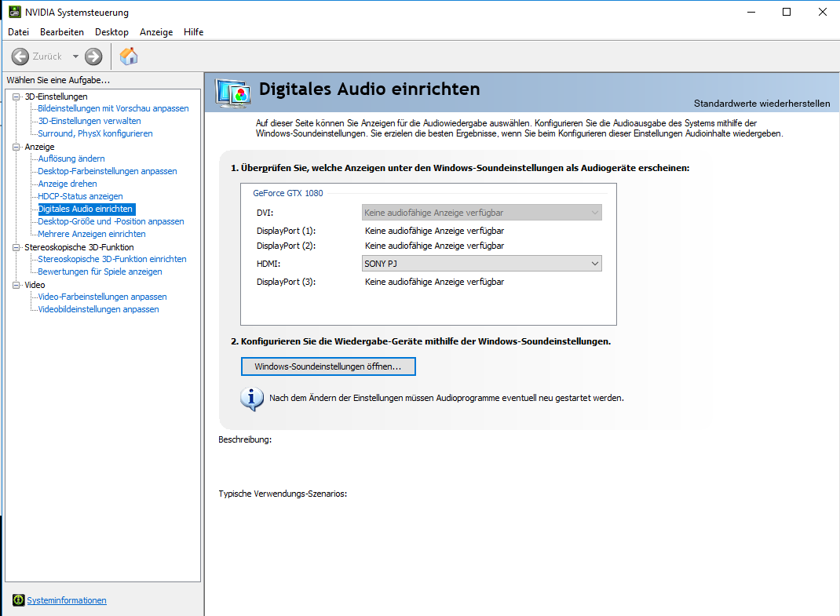Collapse the Stereoskopische 3D-Funktion node
Screen dimensions: 840x616
pos(16,247)
